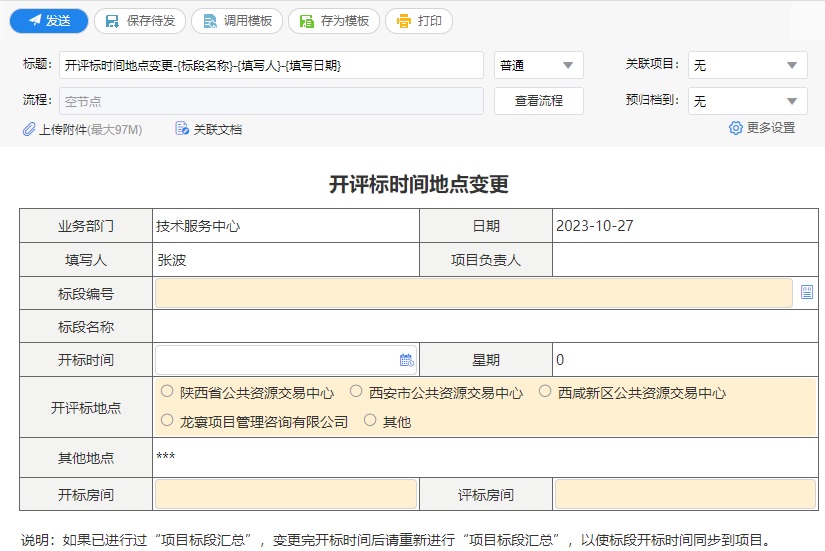825x551 pixels.
Task: Click the 开评标时间地点变更 form heading
Action: tap(419, 184)
